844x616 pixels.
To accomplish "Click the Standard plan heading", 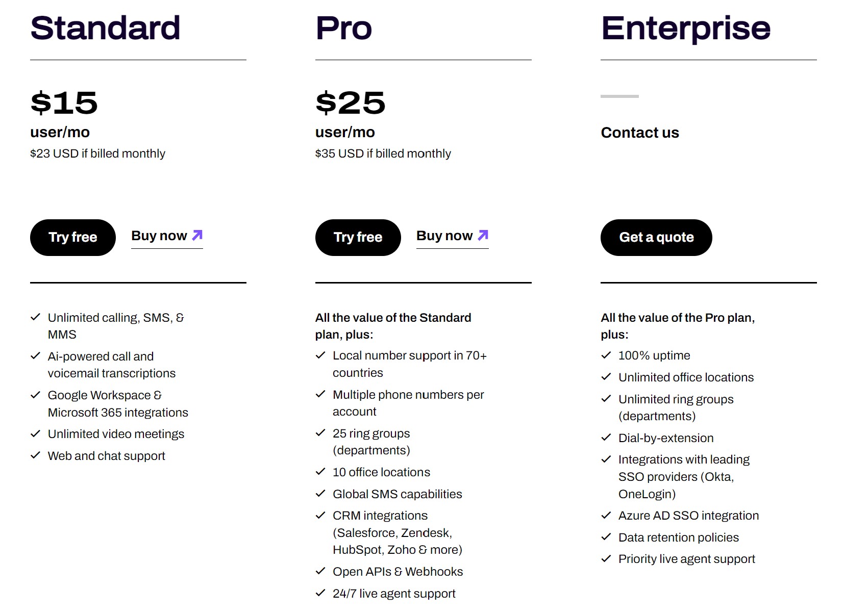I will [x=105, y=28].
